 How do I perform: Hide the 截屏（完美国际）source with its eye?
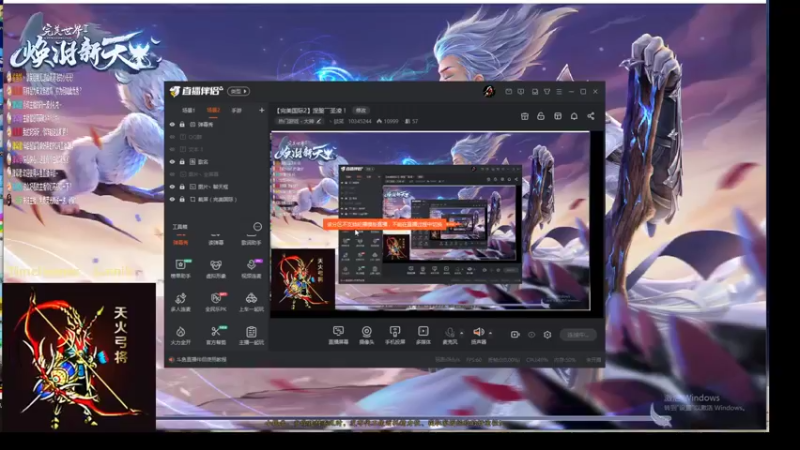click(x=172, y=199)
